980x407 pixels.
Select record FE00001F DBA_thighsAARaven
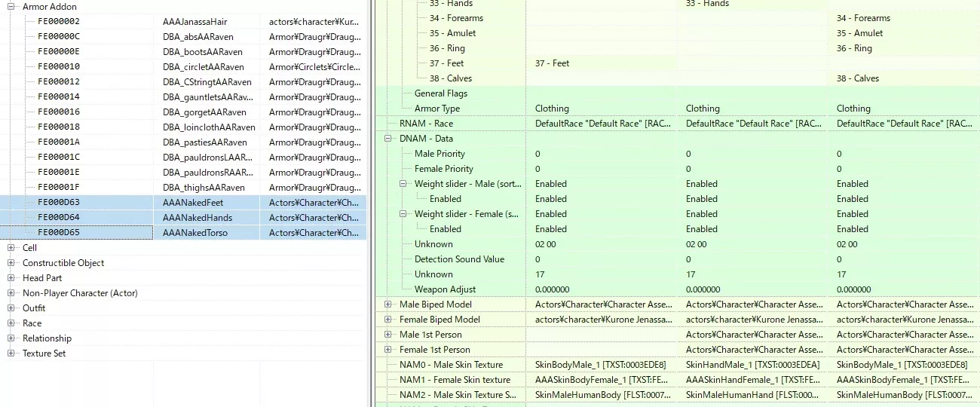pyautogui.click(x=184, y=187)
